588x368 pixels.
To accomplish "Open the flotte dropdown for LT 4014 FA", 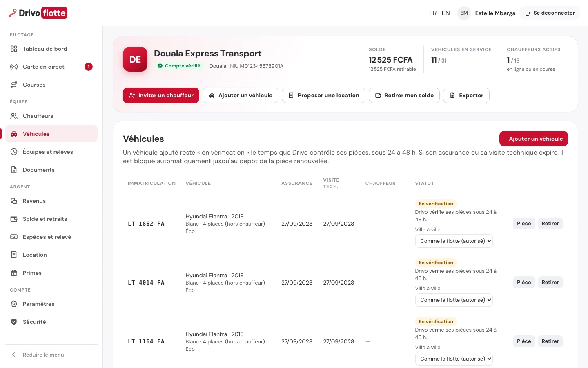I will [454, 300].
